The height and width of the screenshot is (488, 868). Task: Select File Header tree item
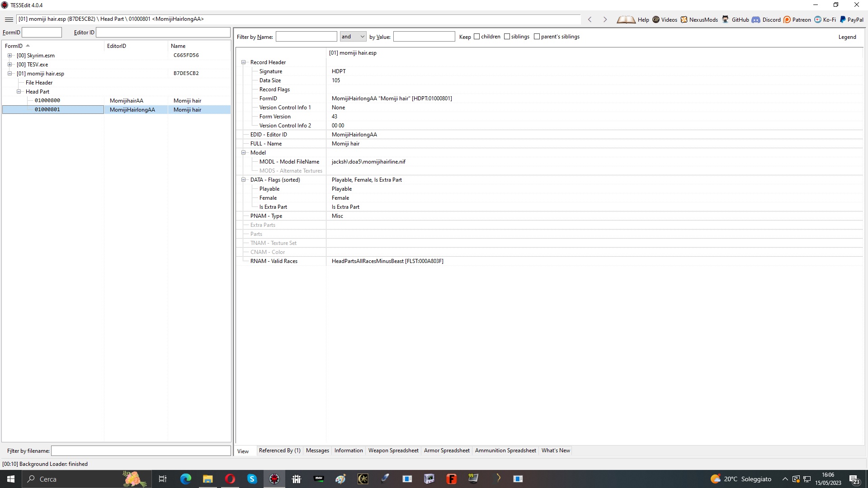tap(39, 83)
